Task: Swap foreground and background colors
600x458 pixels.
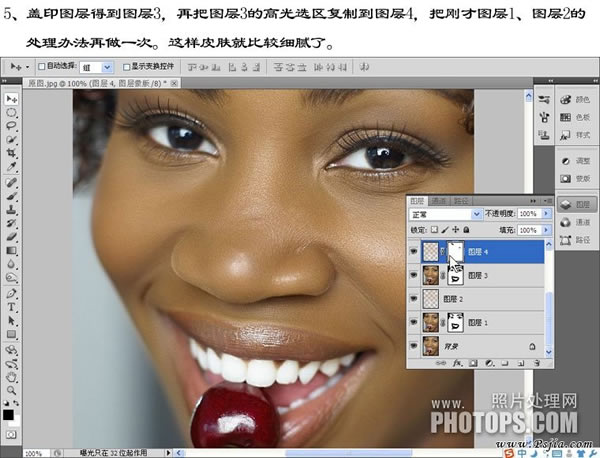Action: (x=16, y=403)
